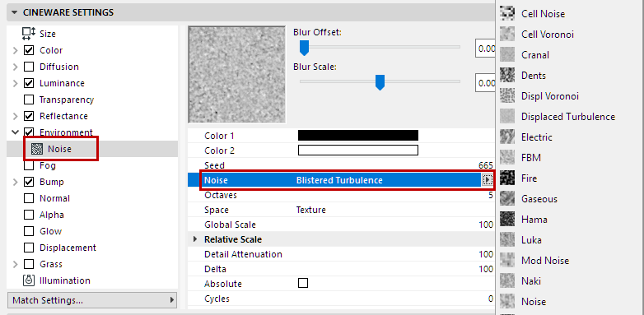Choose Mod Noise menu entry
Image resolution: width=644 pixels, height=315 pixels.
pyautogui.click(x=545, y=261)
